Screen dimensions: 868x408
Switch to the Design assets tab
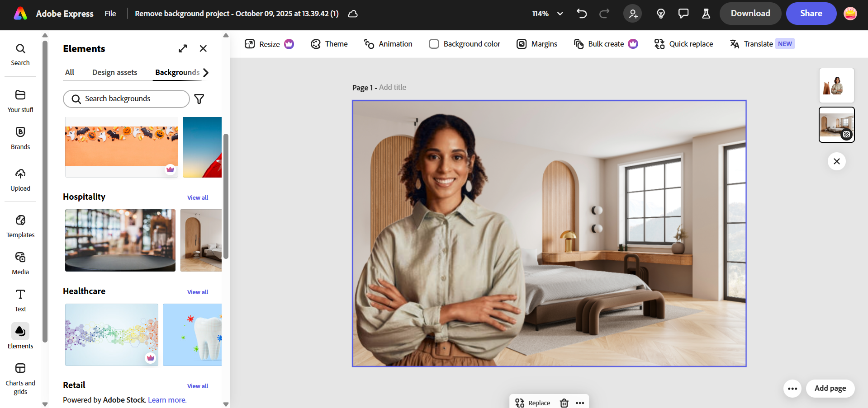114,72
